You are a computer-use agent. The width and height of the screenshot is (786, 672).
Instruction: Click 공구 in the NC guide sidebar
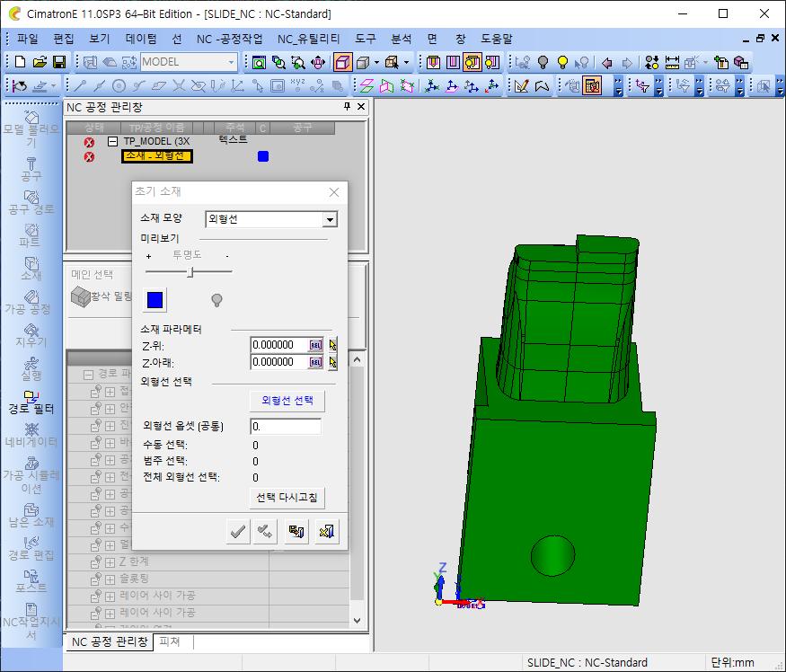click(31, 169)
